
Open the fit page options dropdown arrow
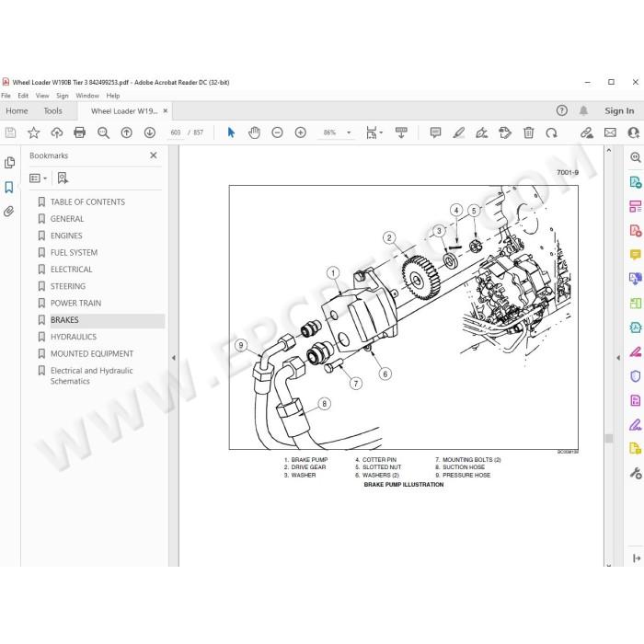pos(381,132)
